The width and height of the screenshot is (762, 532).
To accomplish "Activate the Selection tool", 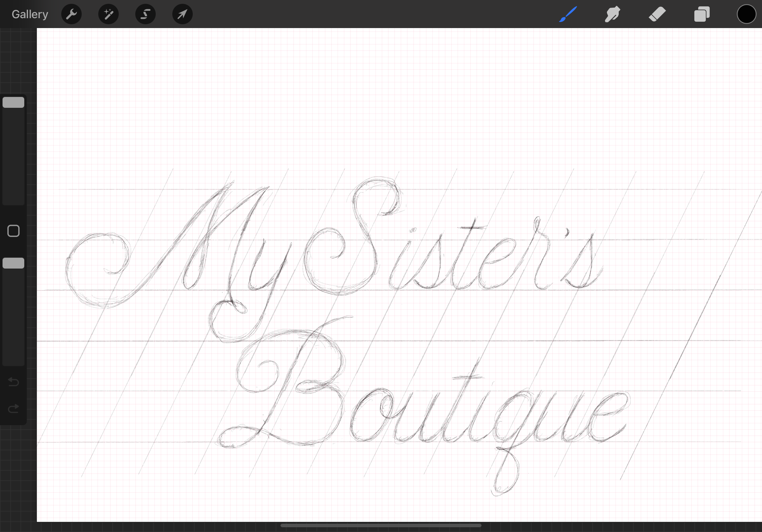I will click(x=146, y=14).
